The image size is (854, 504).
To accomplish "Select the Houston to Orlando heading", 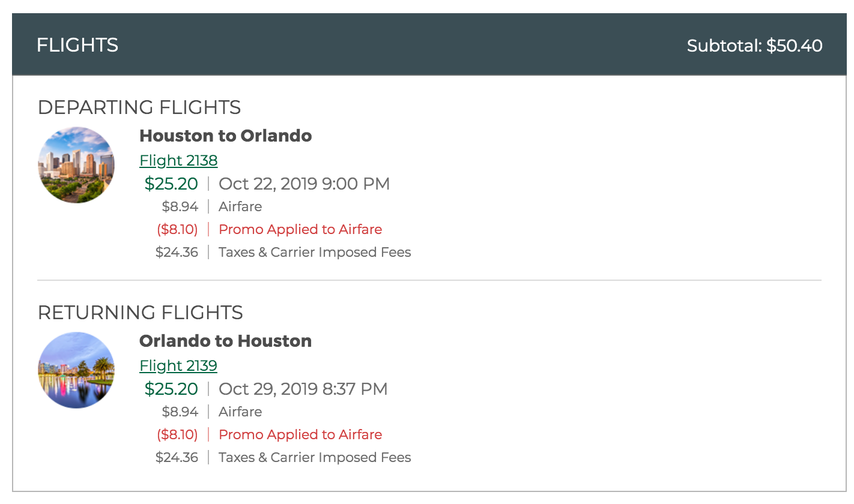I will pos(226,136).
